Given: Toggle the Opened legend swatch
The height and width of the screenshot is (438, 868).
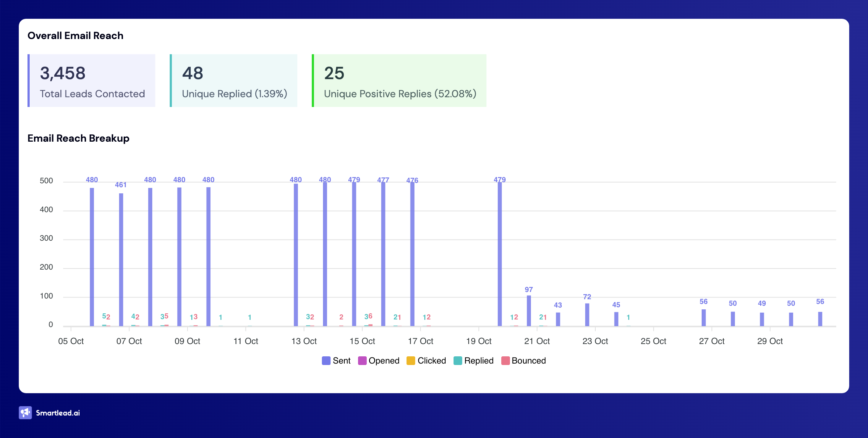Looking at the screenshot, I should [362, 361].
